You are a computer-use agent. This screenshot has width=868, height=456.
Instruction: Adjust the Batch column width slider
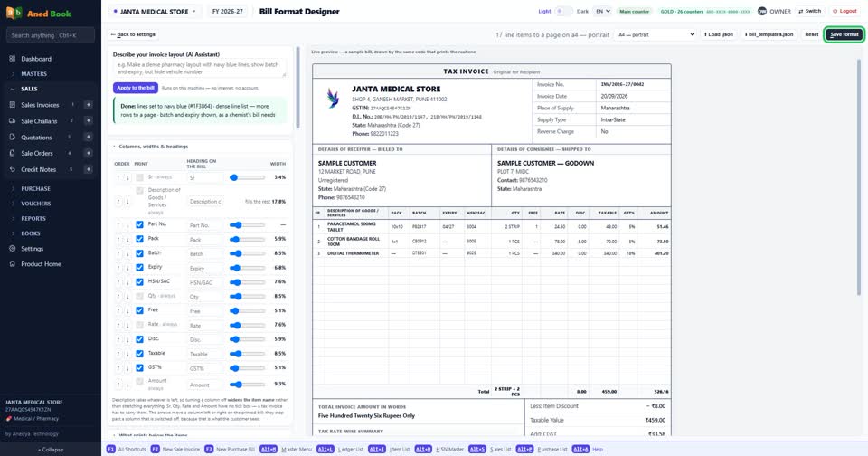248,253
